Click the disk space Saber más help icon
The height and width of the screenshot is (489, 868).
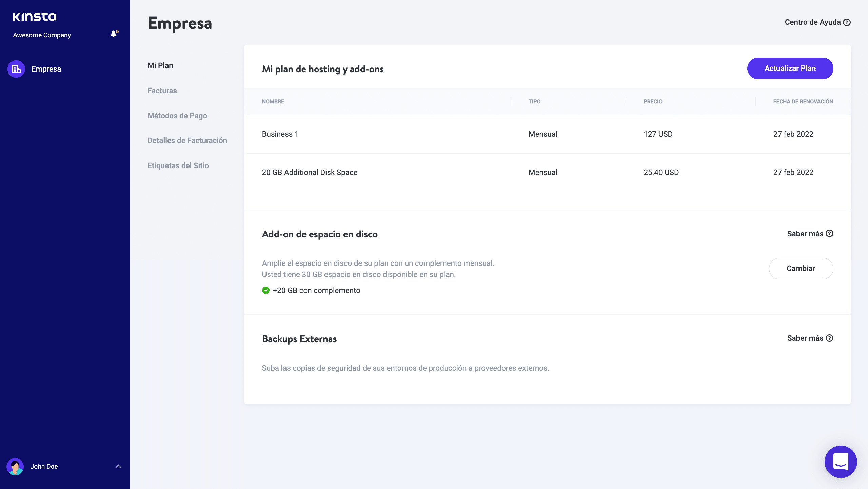tap(829, 233)
